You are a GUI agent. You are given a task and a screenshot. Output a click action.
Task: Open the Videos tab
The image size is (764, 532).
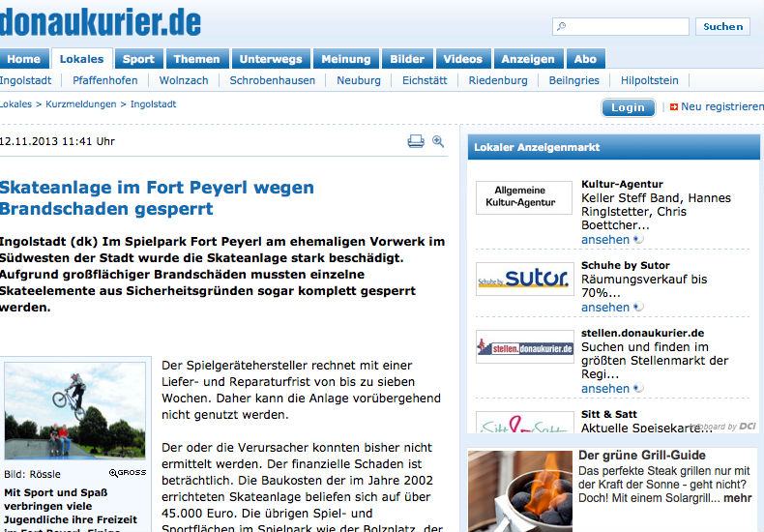pyautogui.click(x=462, y=59)
